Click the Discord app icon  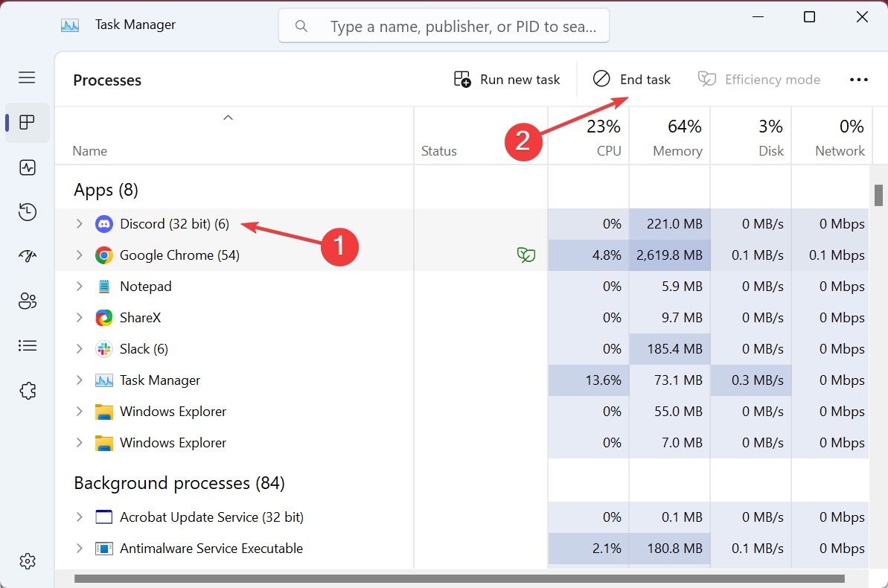tap(103, 224)
